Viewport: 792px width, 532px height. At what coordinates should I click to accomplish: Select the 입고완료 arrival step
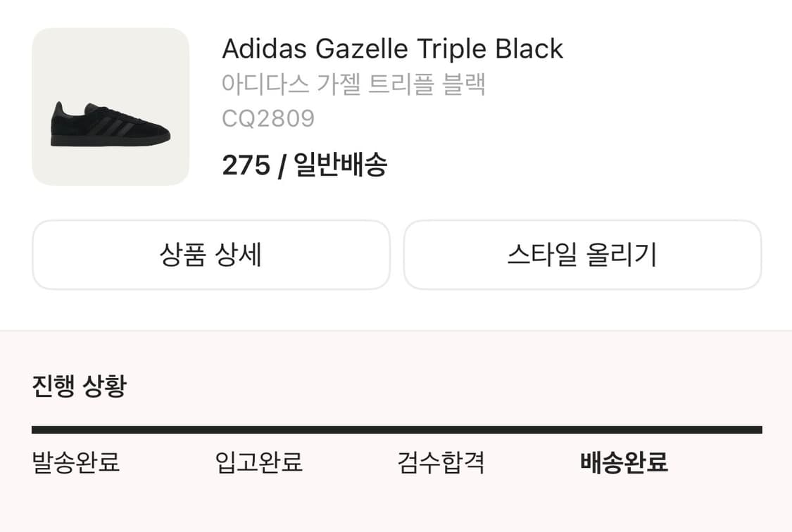tap(259, 462)
